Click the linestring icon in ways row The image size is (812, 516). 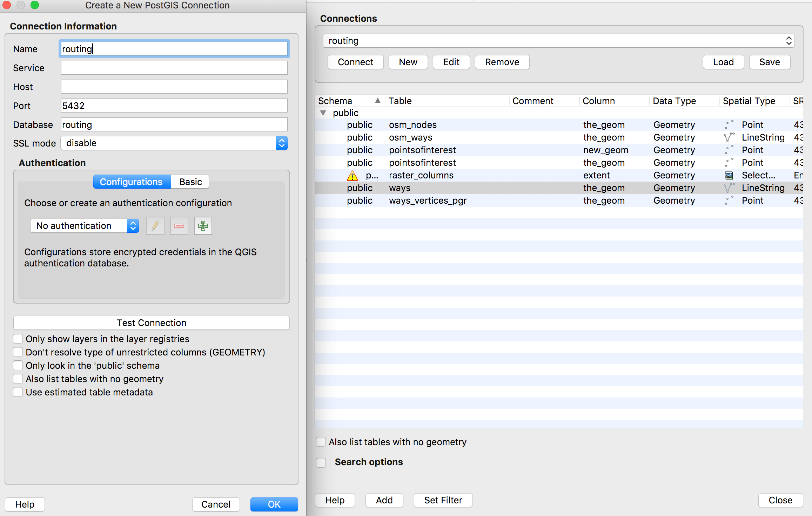click(x=729, y=188)
